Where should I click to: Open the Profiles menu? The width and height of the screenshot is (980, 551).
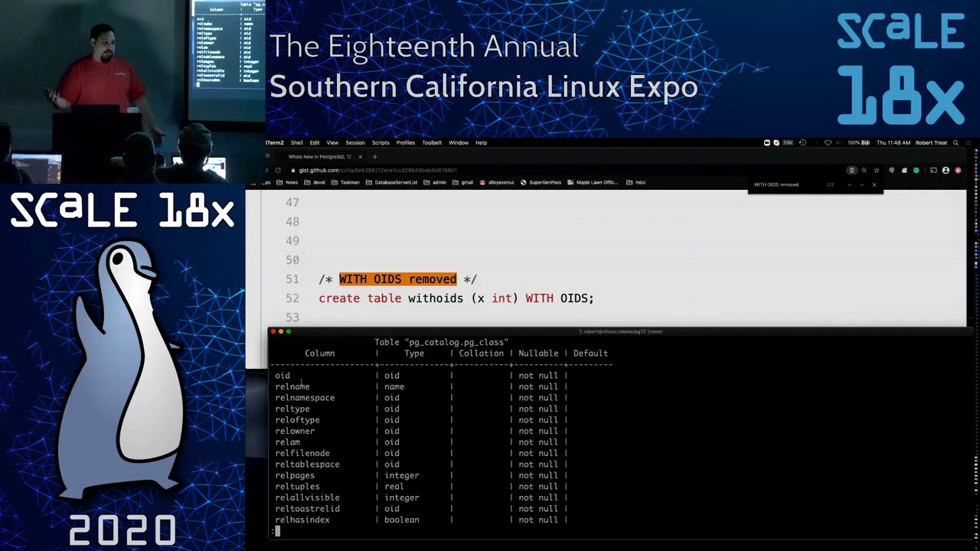tap(406, 142)
